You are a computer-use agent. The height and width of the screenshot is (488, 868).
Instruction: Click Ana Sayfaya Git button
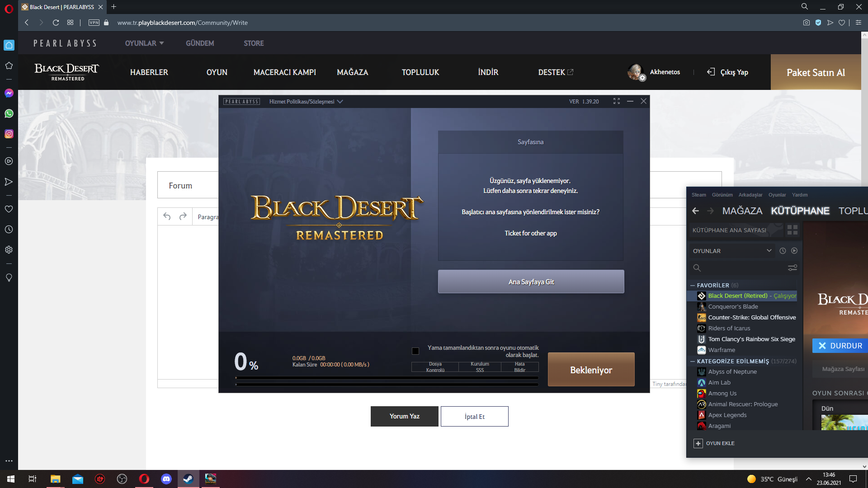(531, 282)
